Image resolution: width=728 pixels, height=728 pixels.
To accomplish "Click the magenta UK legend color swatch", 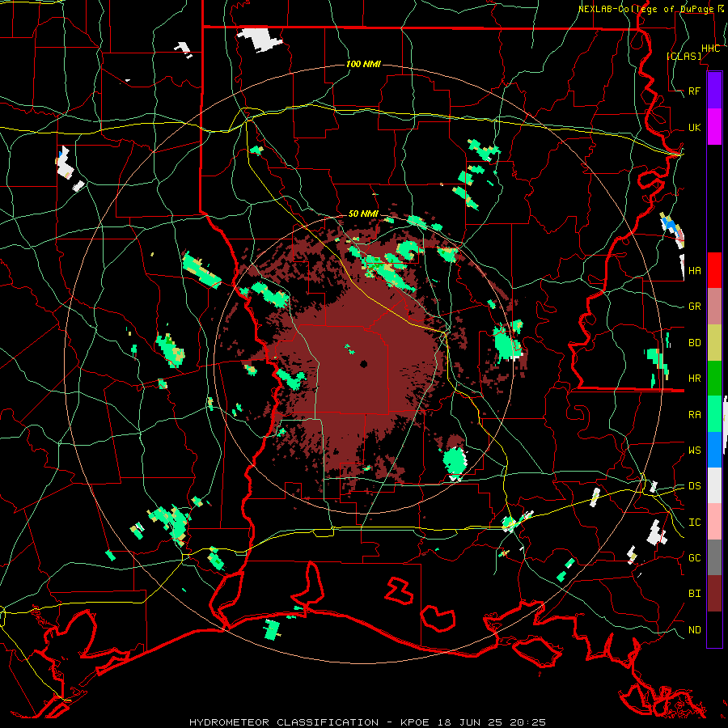I will tap(714, 127).
